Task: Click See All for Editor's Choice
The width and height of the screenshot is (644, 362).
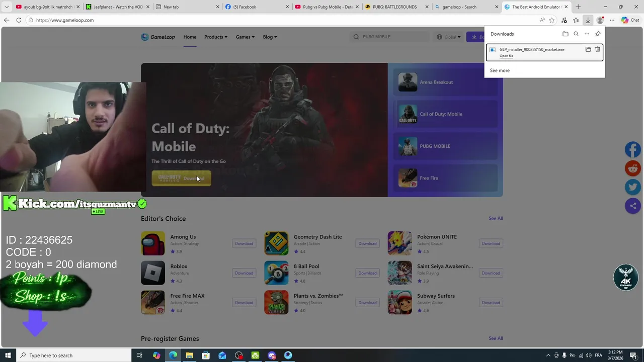Action: tap(496, 218)
